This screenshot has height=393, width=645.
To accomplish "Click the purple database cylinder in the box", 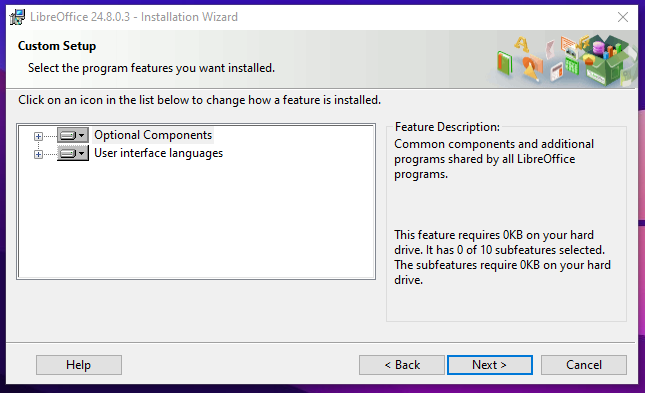I will pyautogui.click(x=598, y=49).
